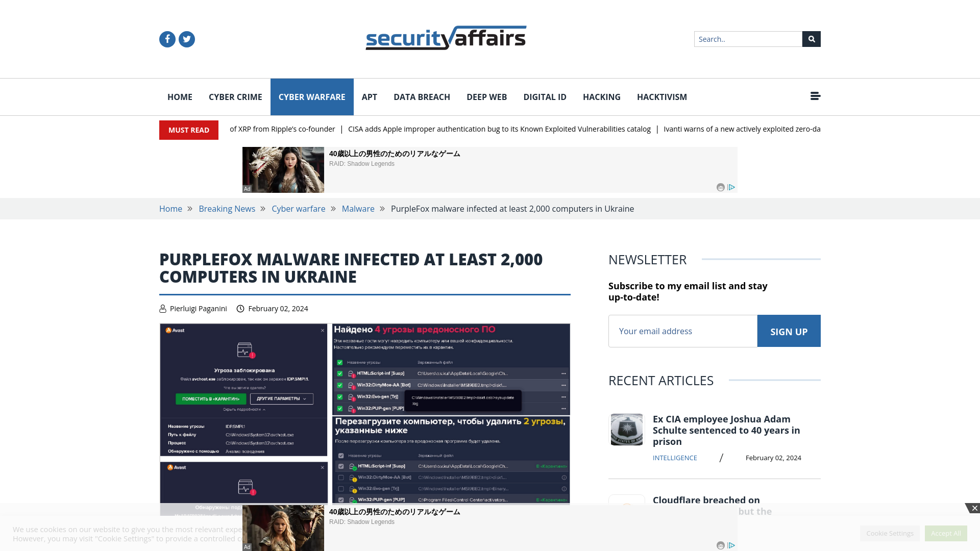
Task: Click the Facebook social icon
Action: 167,39
